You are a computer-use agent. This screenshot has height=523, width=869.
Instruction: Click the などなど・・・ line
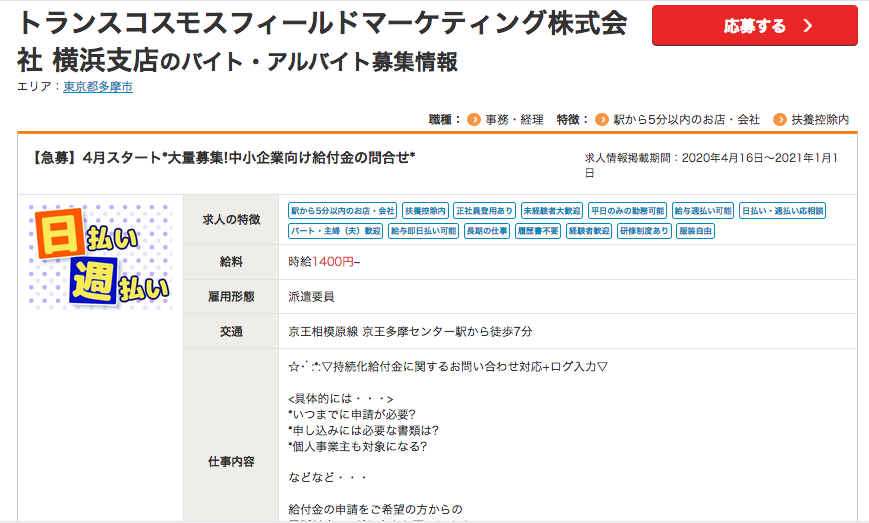(328, 477)
